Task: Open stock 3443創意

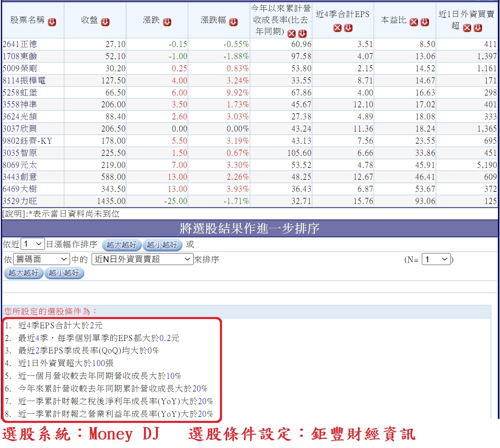Action: [20, 177]
